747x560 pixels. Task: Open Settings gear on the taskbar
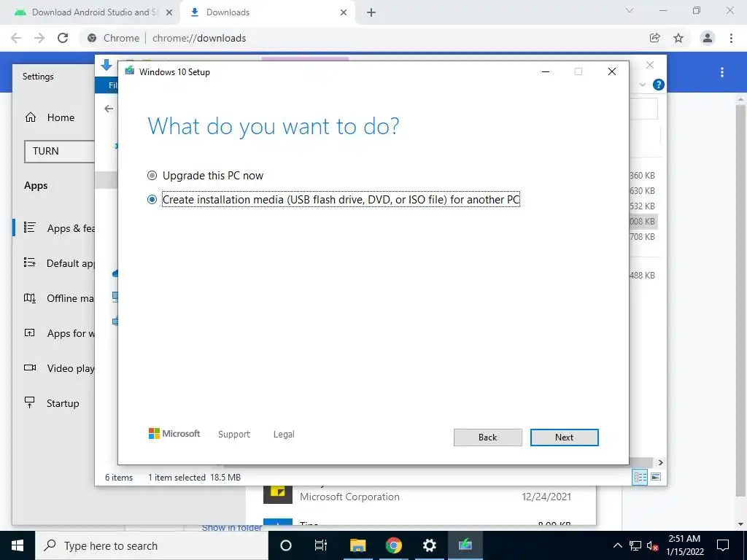click(x=429, y=545)
